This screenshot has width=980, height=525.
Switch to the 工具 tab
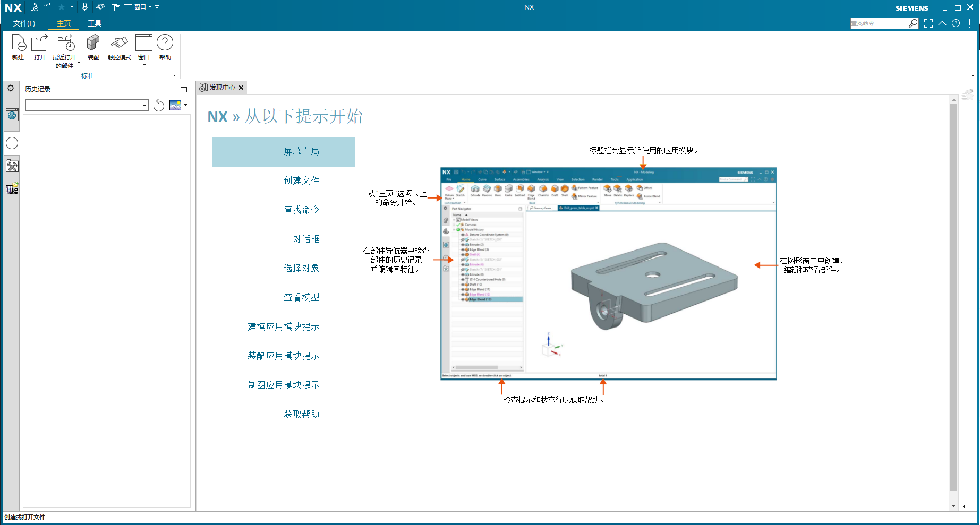[95, 23]
